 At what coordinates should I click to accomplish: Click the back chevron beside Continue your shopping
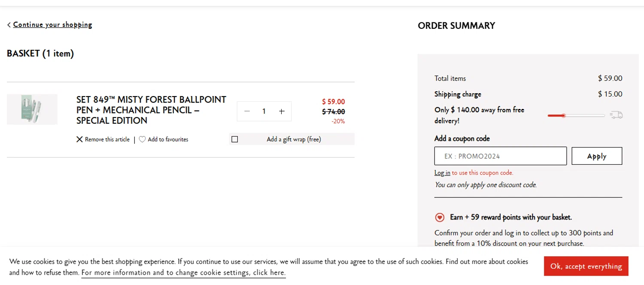9,25
